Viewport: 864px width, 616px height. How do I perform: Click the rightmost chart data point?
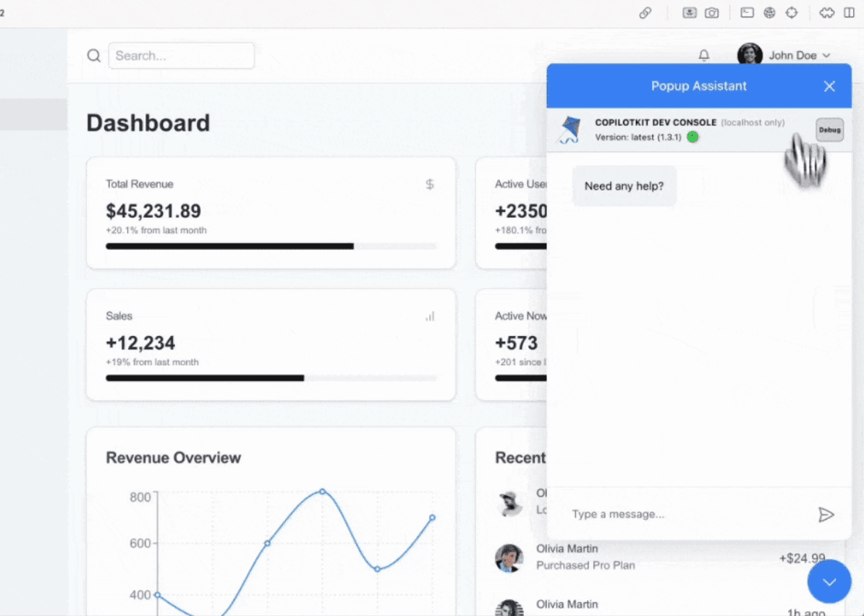point(432,518)
